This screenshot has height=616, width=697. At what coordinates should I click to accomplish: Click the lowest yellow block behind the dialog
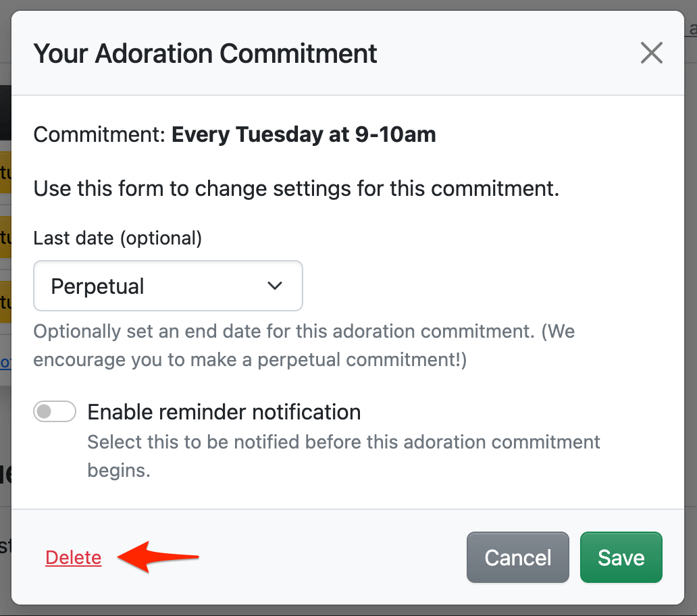(x=5, y=301)
